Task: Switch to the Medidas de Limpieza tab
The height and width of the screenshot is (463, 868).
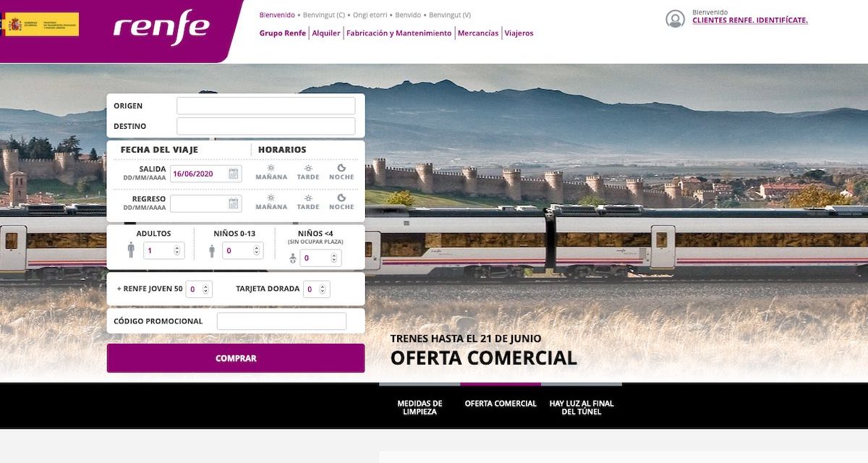Action: (420, 407)
